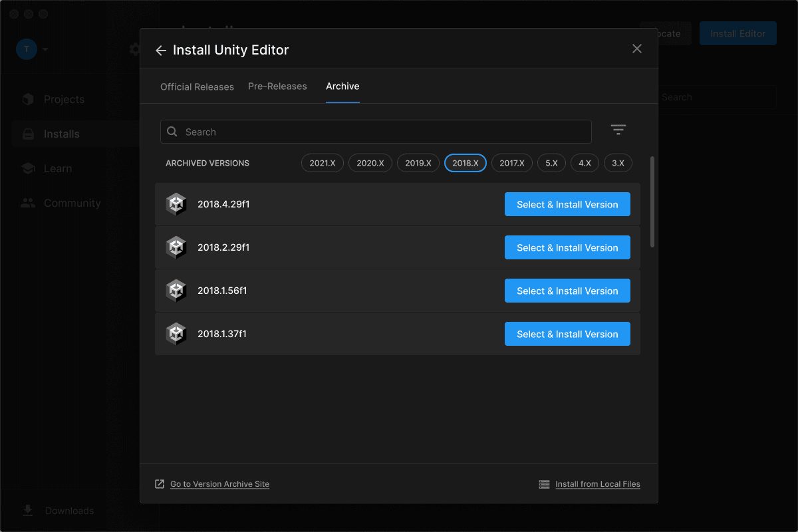Click the Unity cube icon beside 2018.4.29f1
The height and width of the screenshot is (532, 798).
(x=176, y=204)
